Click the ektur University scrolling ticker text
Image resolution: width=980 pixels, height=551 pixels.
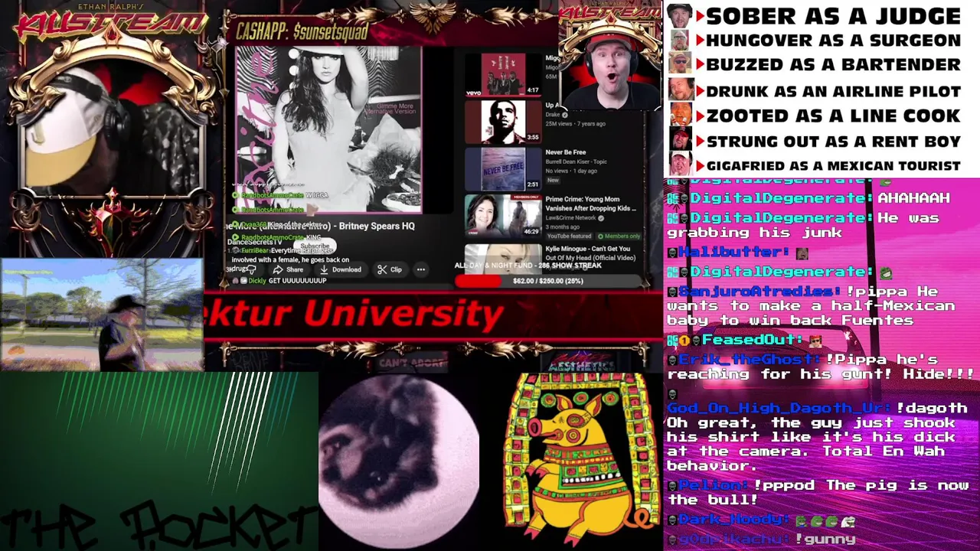click(x=353, y=314)
